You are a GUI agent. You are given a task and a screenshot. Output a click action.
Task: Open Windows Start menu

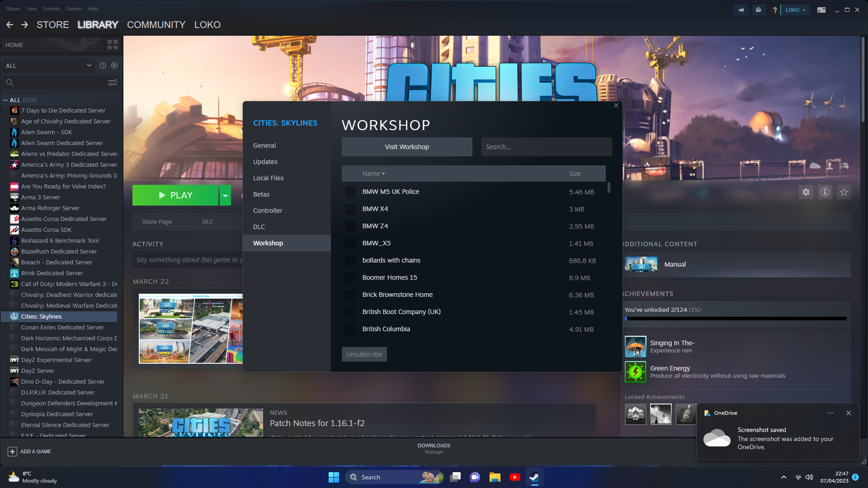tap(334, 477)
